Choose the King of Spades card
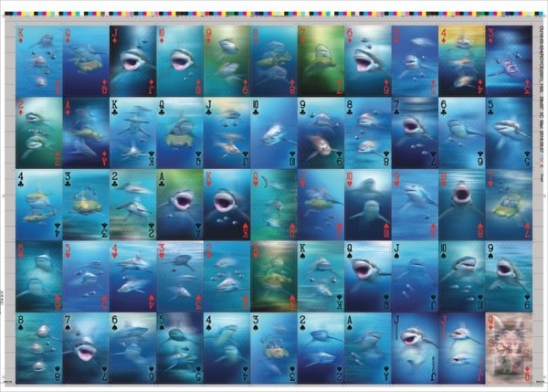This screenshot has width=548, height=392. click(320, 275)
